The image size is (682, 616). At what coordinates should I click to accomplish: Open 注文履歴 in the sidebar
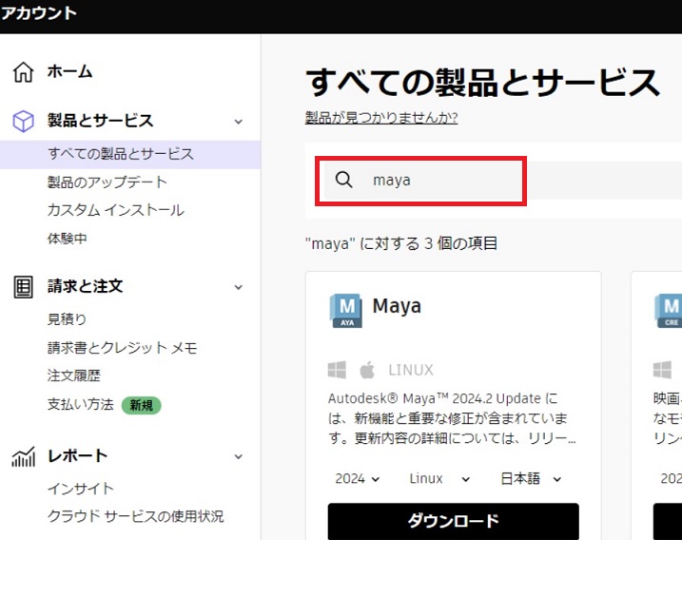point(73,375)
